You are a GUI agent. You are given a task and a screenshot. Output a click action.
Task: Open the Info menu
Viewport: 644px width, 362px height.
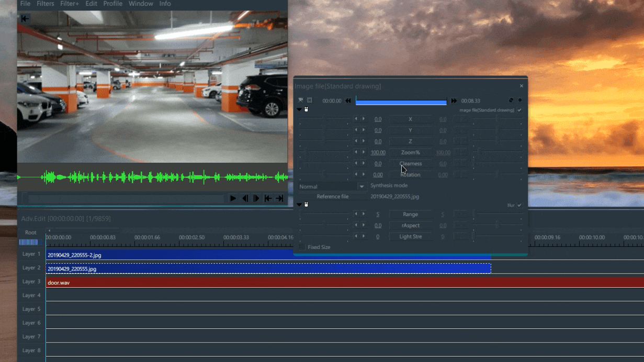click(165, 4)
